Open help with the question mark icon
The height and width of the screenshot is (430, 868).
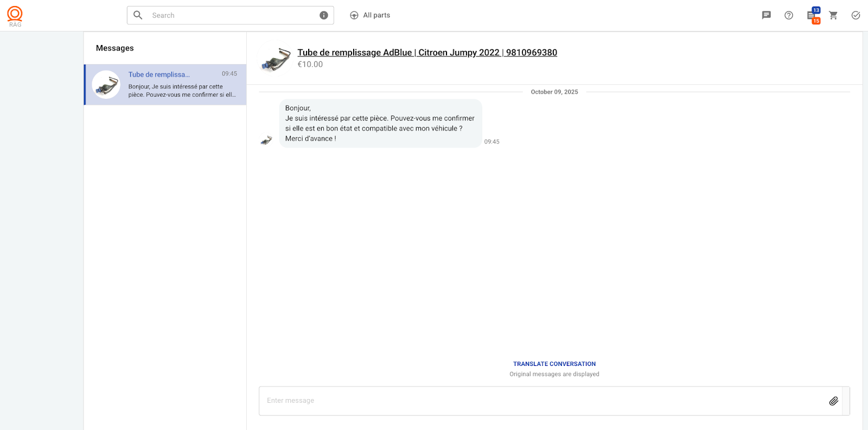(x=789, y=15)
